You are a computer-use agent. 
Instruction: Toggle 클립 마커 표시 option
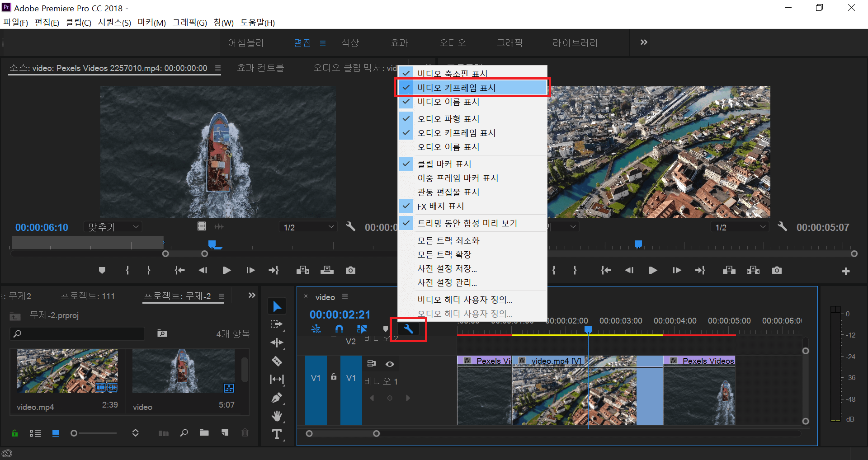click(x=472, y=164)
